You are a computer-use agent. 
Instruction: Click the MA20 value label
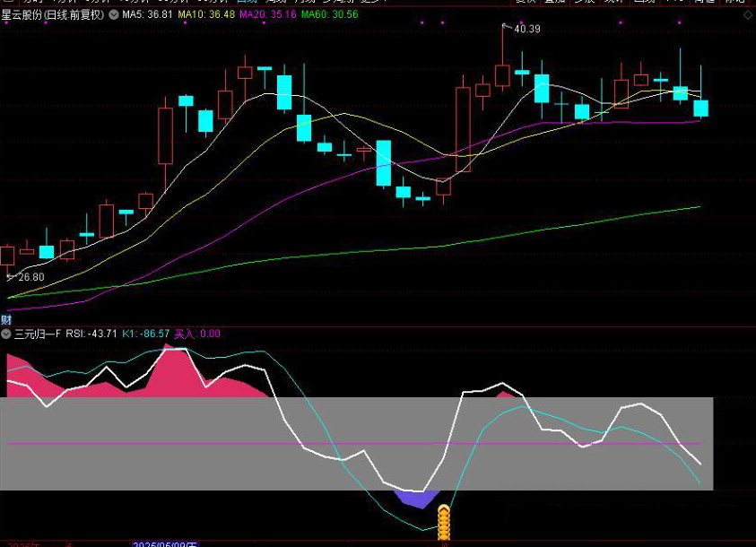(268, 15)
